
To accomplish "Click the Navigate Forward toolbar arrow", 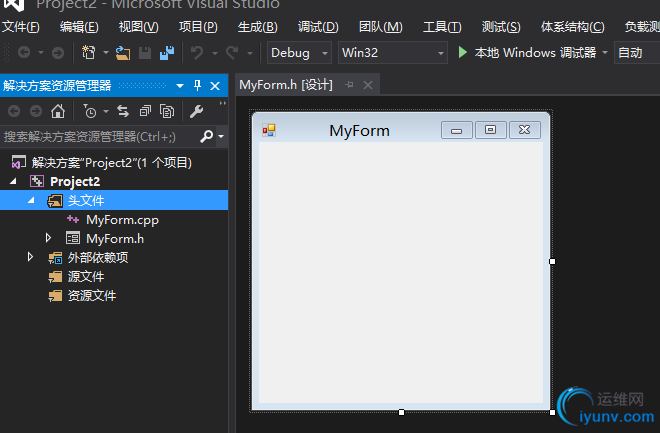I will coord(58,53).
